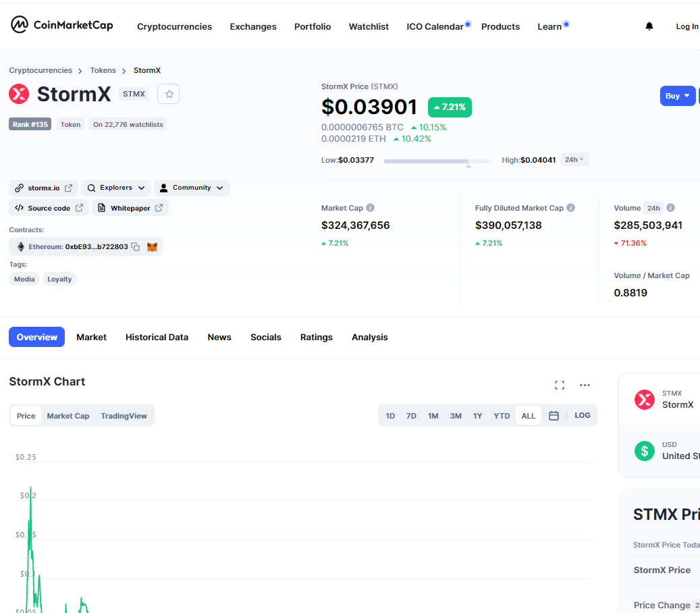Click Tokens breadcrumb link

[x=103, y=70]
